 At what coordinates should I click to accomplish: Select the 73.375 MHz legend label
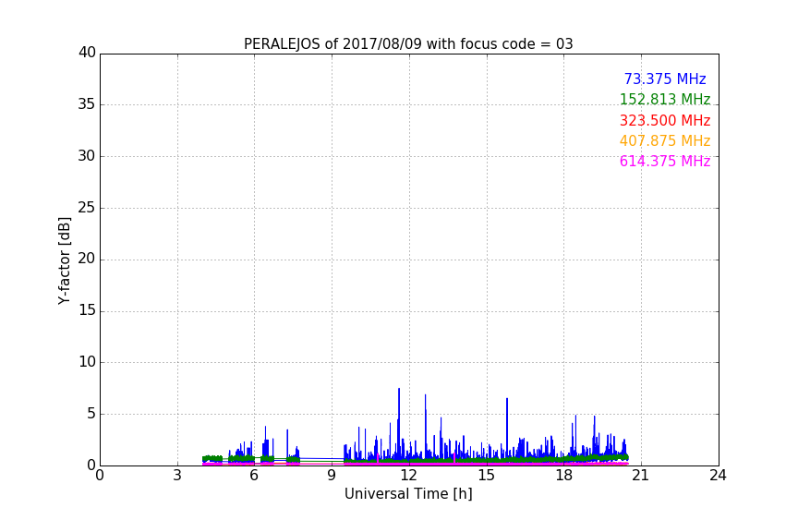[665, 79]
